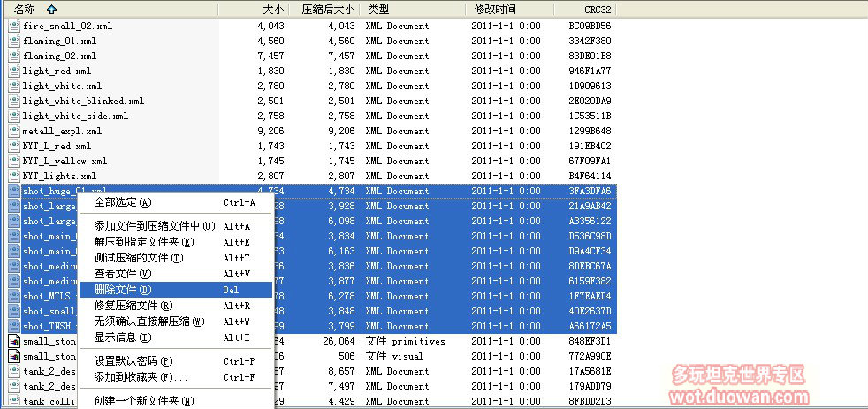This screenshot has width=868, height=409.
Task: Click the flaming_01.xml file icon
Action: pyautogui.click(x=14, y=42)
